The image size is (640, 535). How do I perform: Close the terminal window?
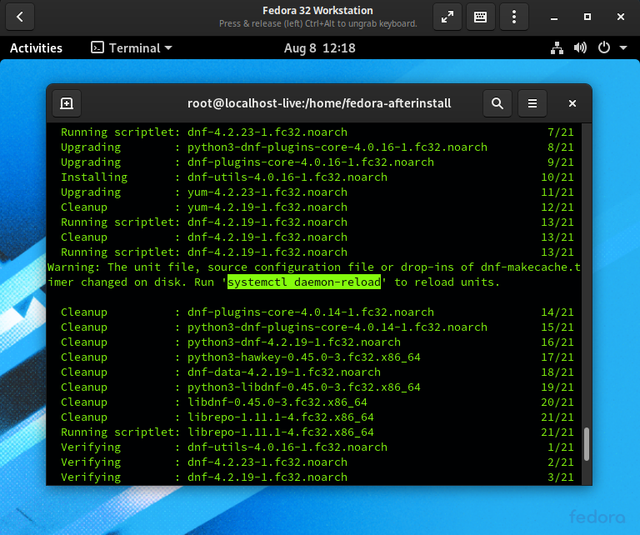click(x=572, y=104)
